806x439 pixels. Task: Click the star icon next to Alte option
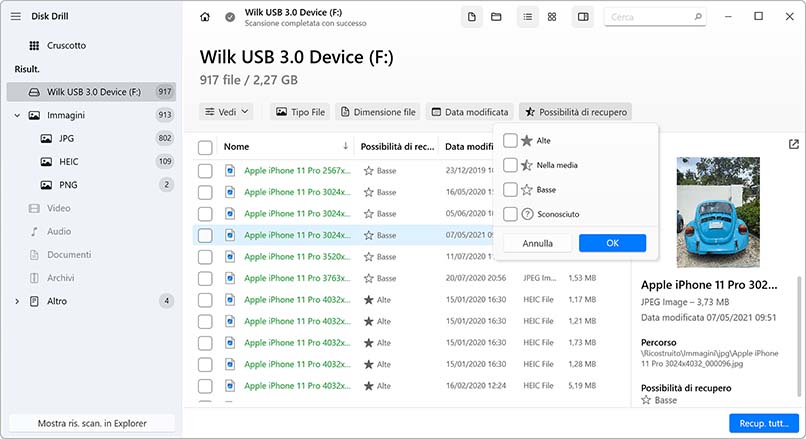pos(527,140)
